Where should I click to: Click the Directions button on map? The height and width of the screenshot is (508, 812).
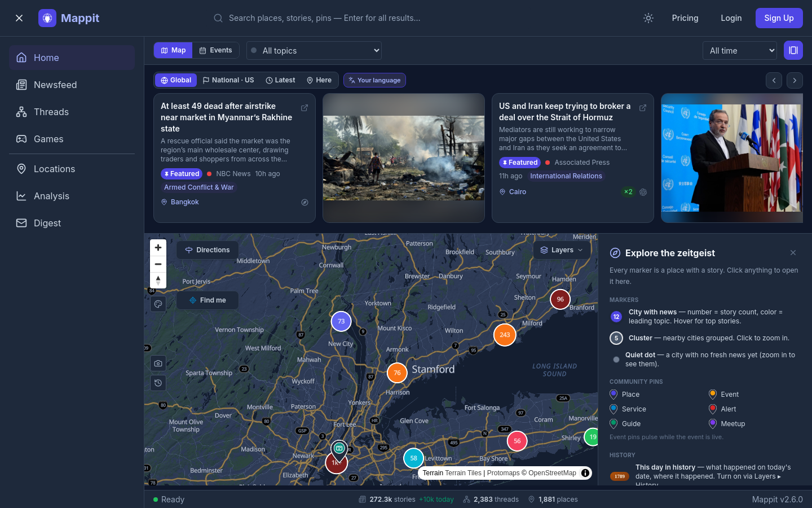[x=208, y=250]
